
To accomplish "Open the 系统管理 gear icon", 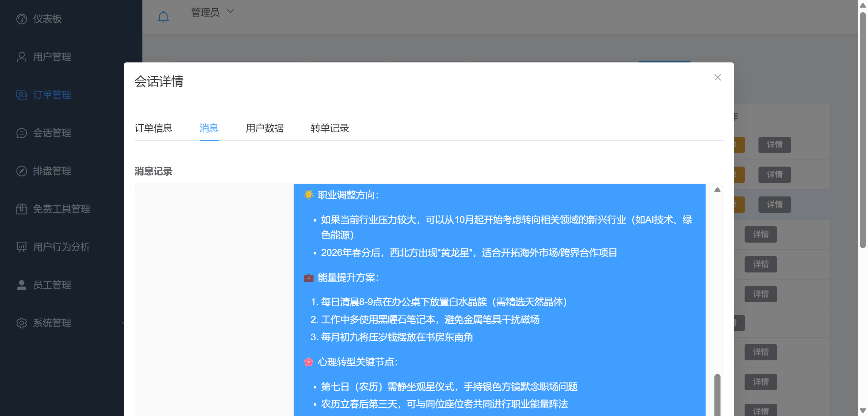I will pos(21,323).
